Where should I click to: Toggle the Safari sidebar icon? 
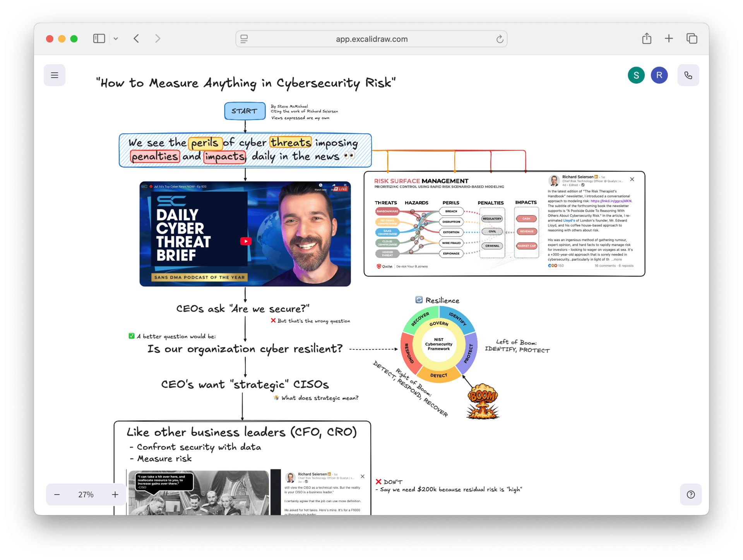(99, 39)
